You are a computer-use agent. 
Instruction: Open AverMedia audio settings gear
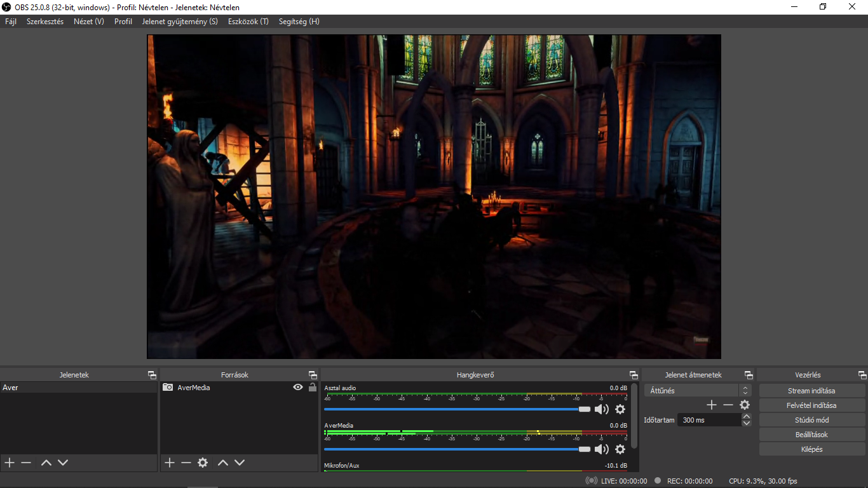(620, 449)
